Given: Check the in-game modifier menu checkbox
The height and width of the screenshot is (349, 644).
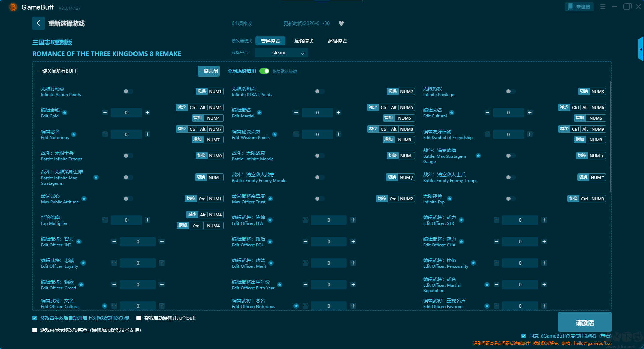Looking at the screenshot, I should point(35,330).
